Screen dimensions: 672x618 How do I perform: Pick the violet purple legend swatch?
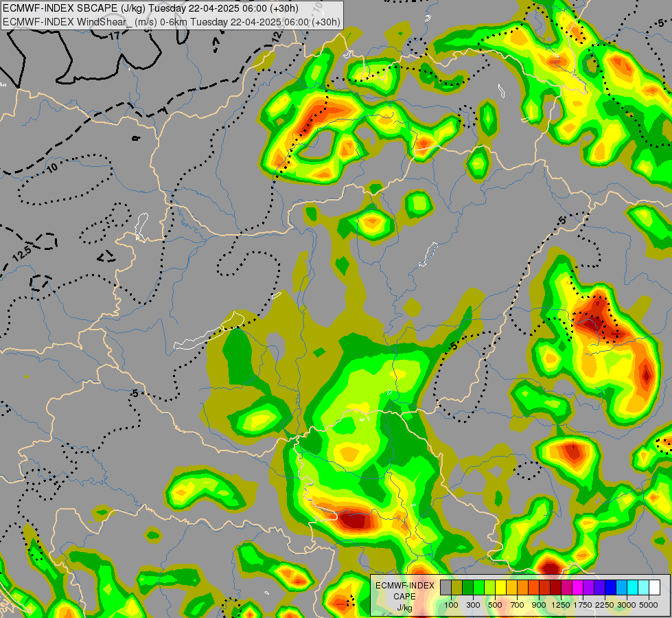click(588, 587)
